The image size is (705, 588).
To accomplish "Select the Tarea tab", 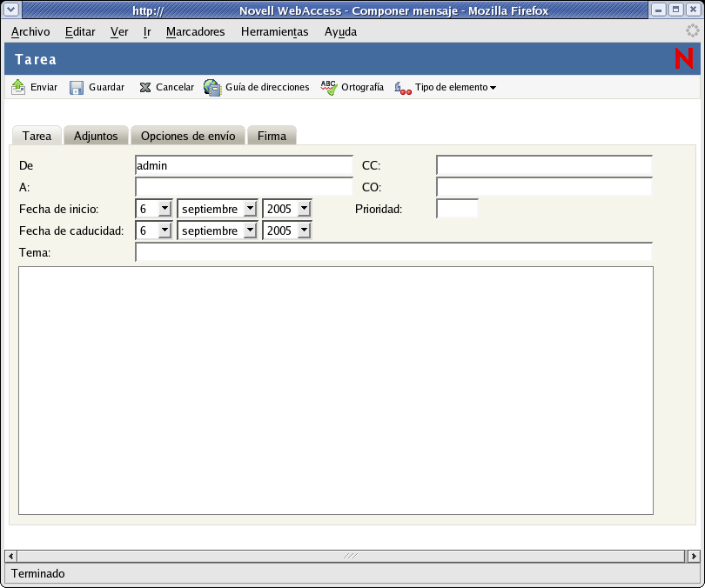I will coord(37,136).
